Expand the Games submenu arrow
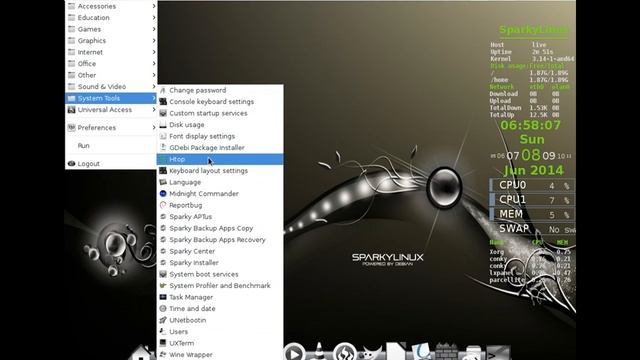The height and width of the screenshot is (360, 640). [x=154, y=29]
